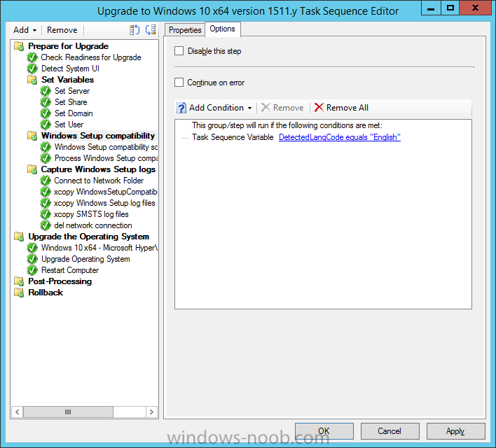Viewport: 496px width, 448px height.
Task: Click the Post-Processing folder icon
Action: coord(19,281)
